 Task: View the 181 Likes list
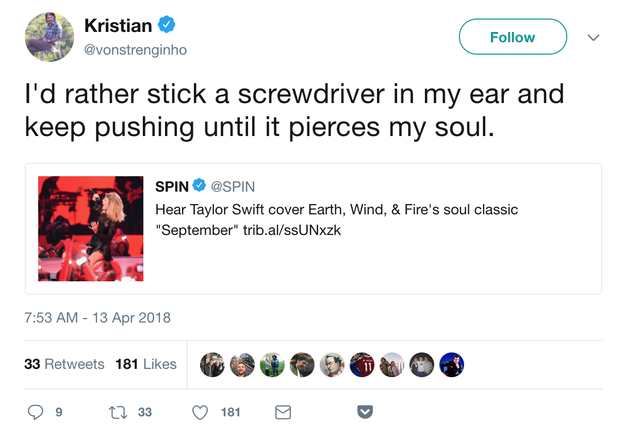point(146,364)
